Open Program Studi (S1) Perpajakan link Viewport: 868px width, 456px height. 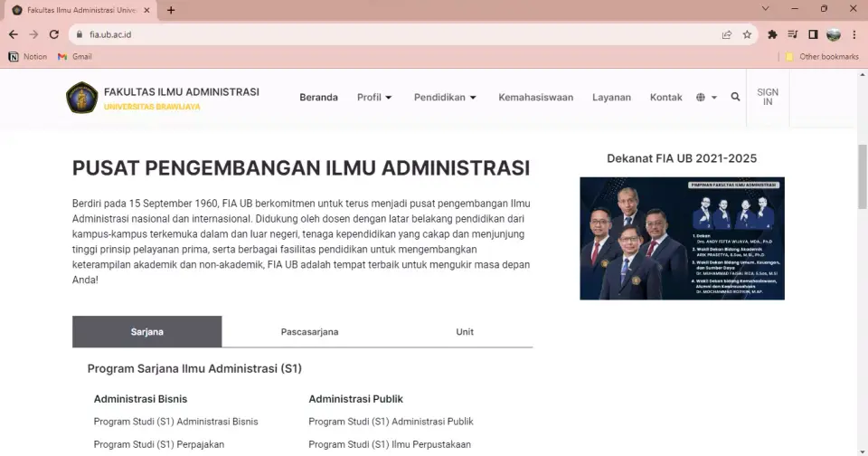(159, 444)
